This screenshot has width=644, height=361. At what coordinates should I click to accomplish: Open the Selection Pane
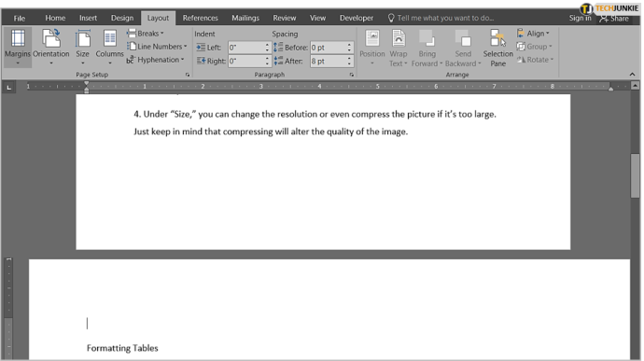497,48
